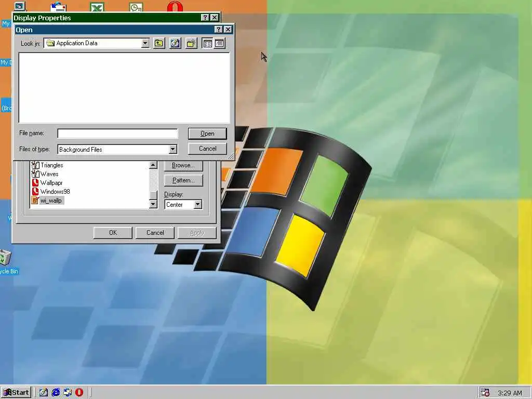
Task: Click Cancel in Display Properties
Action: [155, 233]
